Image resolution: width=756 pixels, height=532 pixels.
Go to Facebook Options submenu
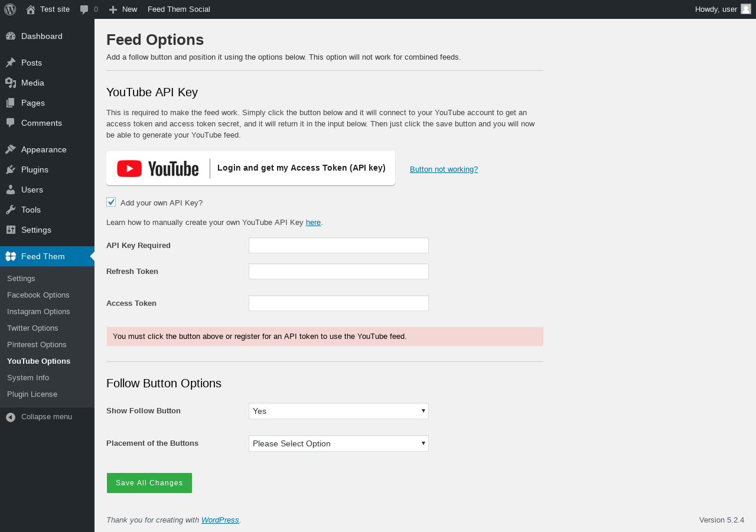click(x=38, y=295)
